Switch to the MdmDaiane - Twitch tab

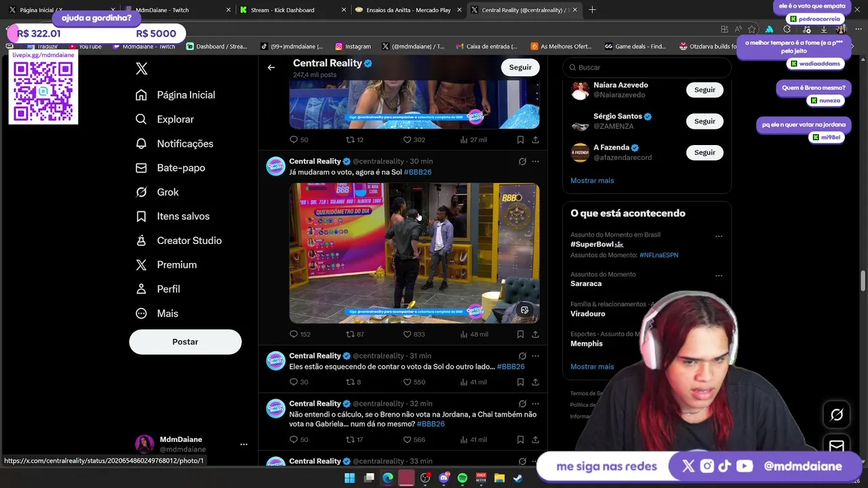click(176, 10)
